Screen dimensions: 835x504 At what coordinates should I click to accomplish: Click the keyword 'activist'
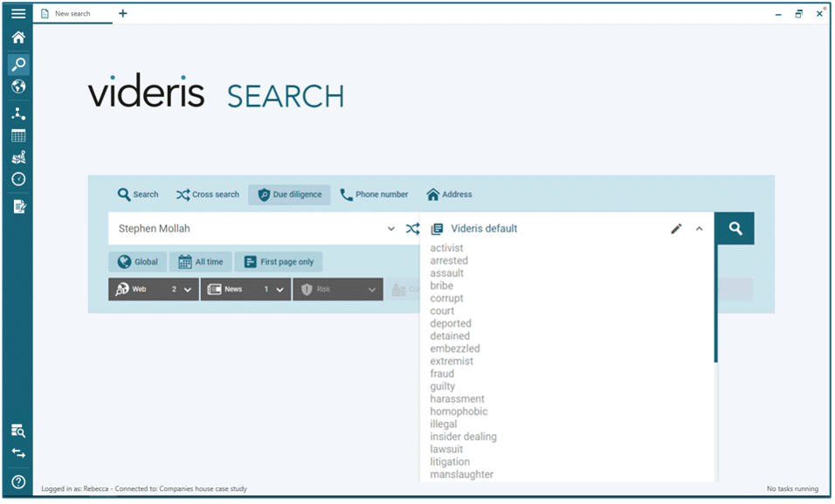point(447,248)
